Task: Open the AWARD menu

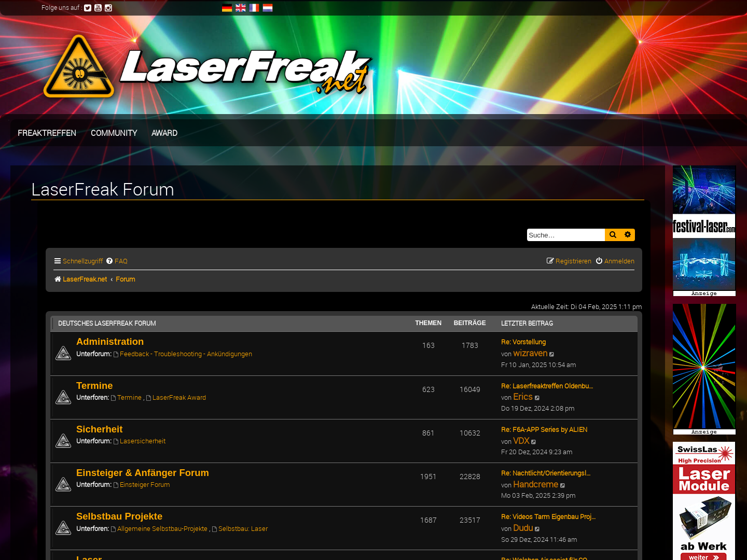Action: click(x=164, y=133)
